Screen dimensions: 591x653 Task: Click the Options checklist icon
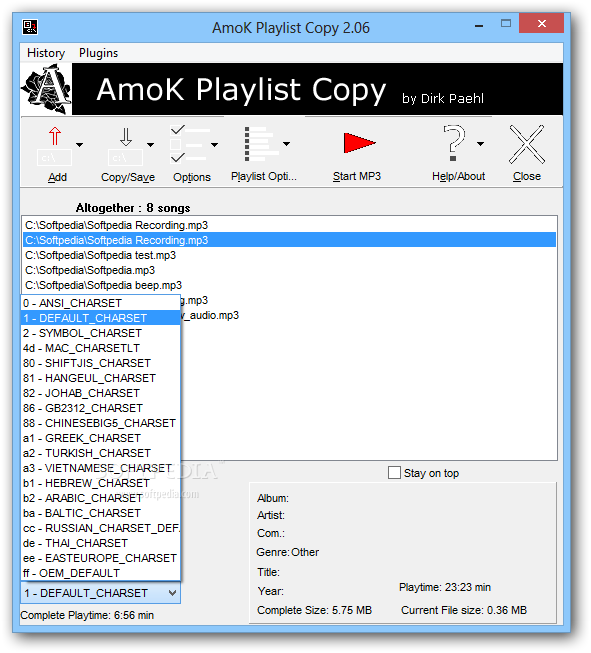pos(188,144)
